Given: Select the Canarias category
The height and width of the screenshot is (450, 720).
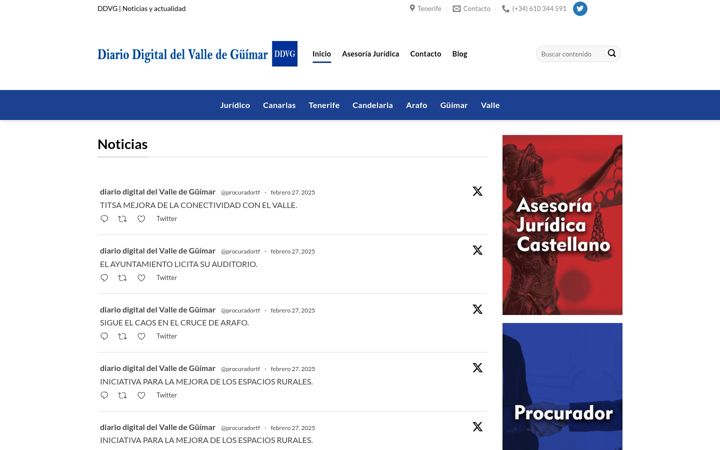Looking at the screenshot, I should point(279,105).
